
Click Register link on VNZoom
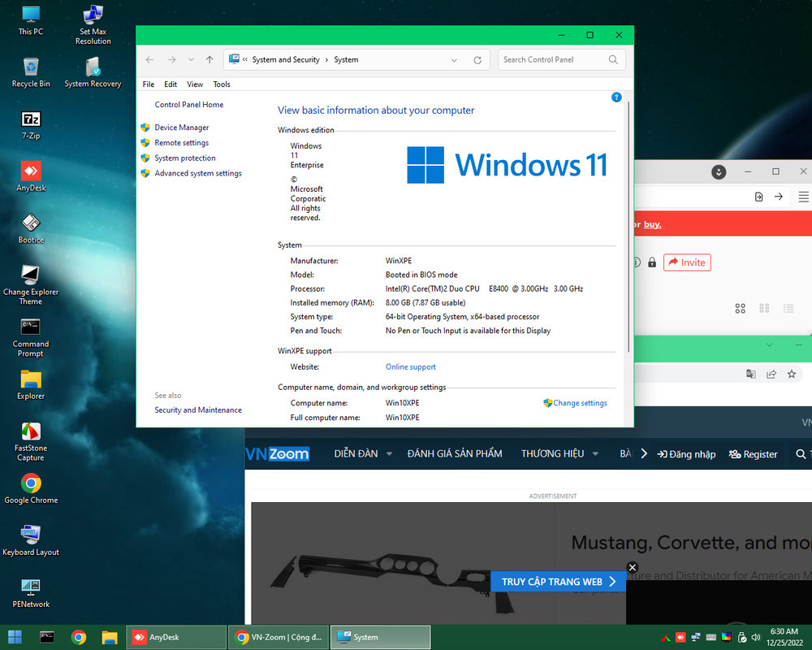click(754, 454)
